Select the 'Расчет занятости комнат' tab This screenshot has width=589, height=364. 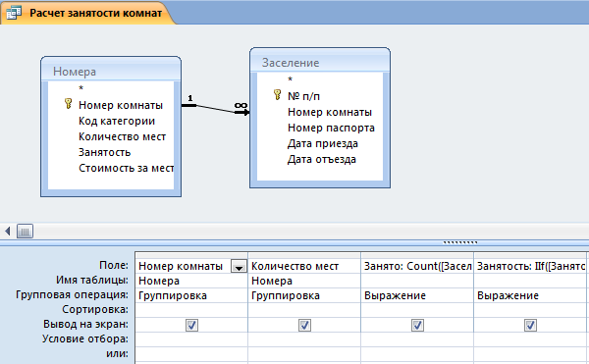tap(88, 13)
